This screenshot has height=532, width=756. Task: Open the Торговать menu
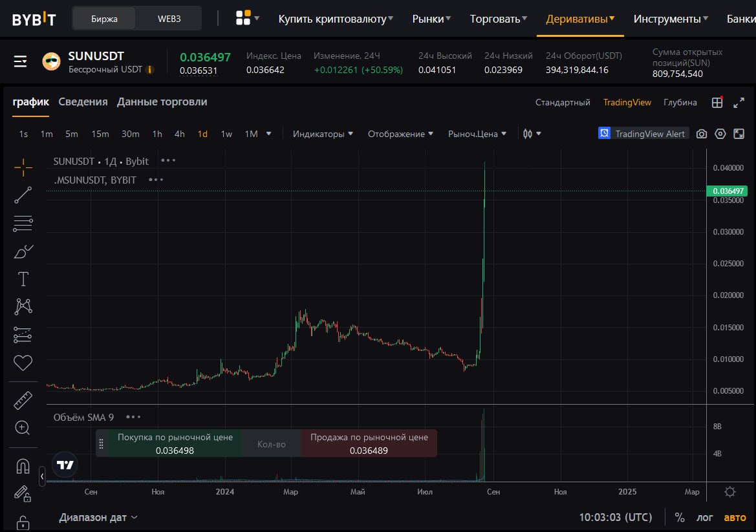click(499, 19)
